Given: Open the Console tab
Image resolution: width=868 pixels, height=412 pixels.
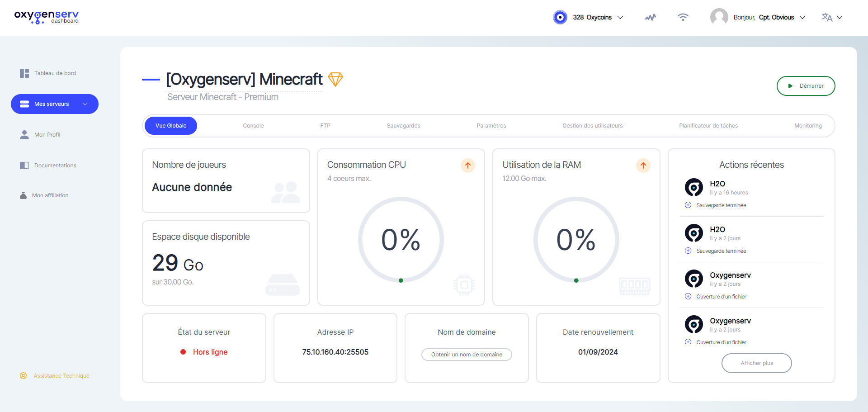Looking at the screenshot, I should click(253, 126).
